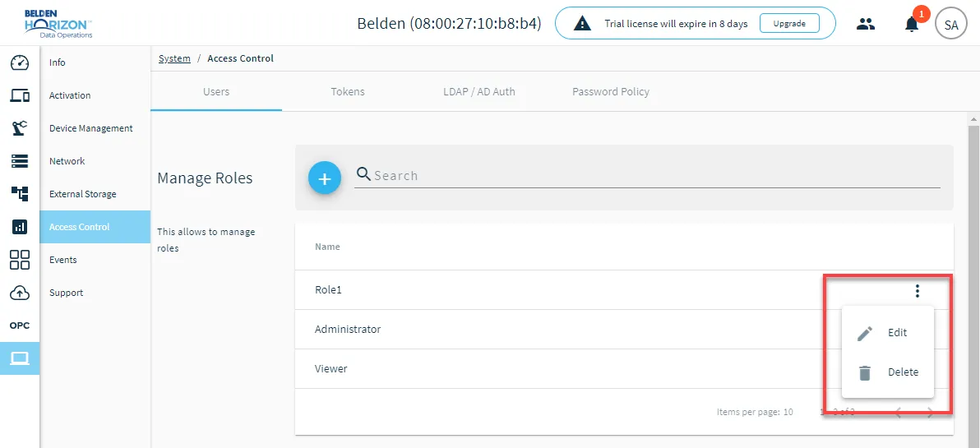Open the three-dot menu for Role1

918,290
